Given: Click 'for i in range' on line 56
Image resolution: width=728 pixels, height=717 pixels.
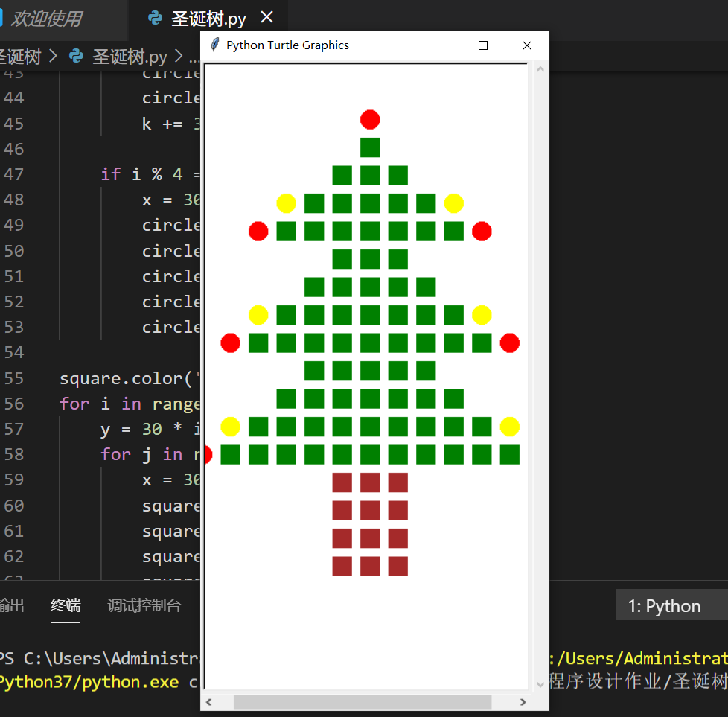Looking at the screenshot, I should [x=130, y=404].
